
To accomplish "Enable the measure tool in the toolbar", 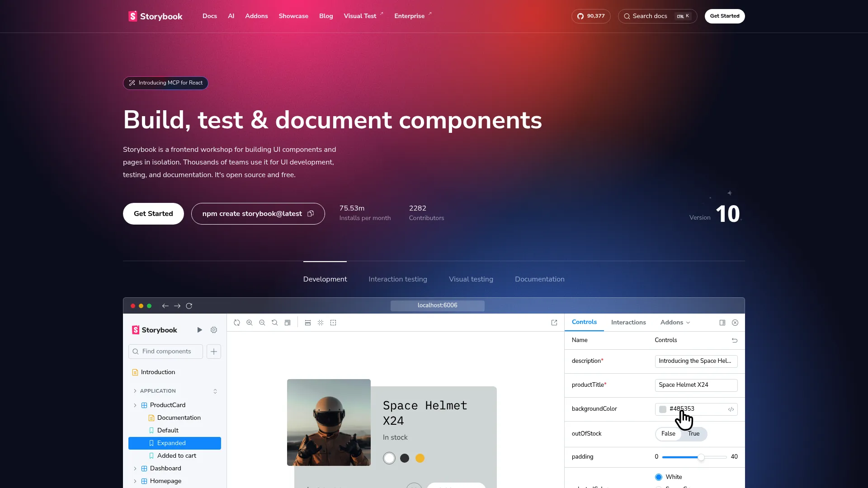I will coord(308,323).
